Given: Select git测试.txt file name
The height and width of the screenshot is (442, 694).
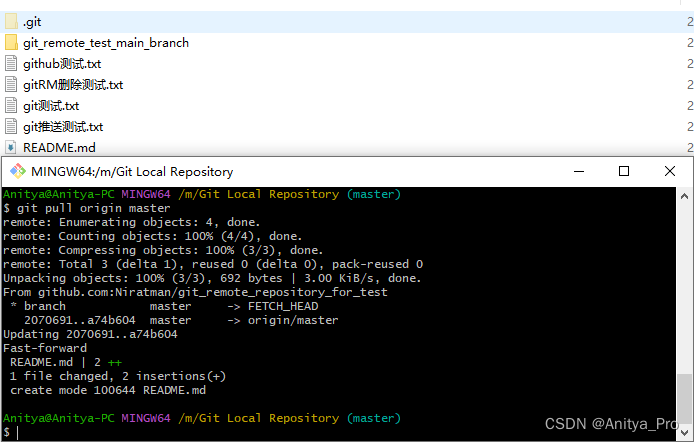Looking at the screenshot, I should click(51, 106).
